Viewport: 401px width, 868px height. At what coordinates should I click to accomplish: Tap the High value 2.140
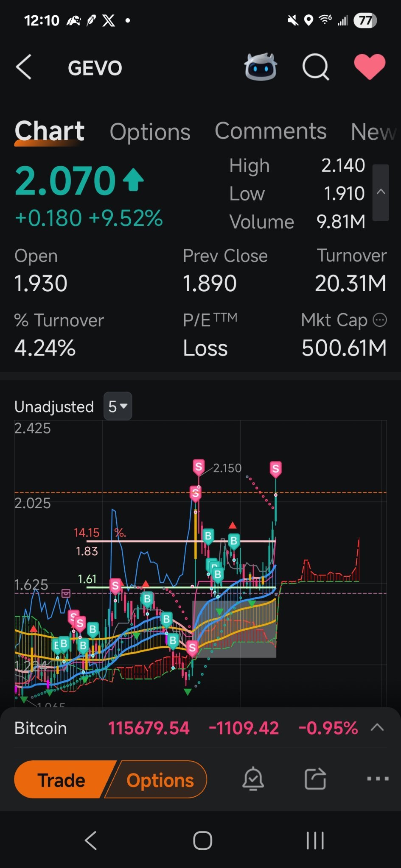(343, 165)
